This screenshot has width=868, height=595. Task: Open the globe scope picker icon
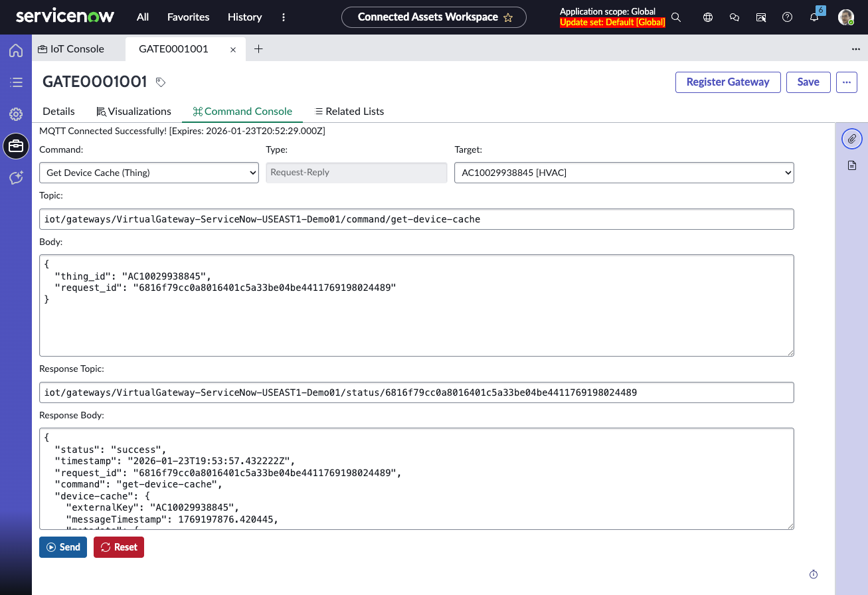[708, 17]
